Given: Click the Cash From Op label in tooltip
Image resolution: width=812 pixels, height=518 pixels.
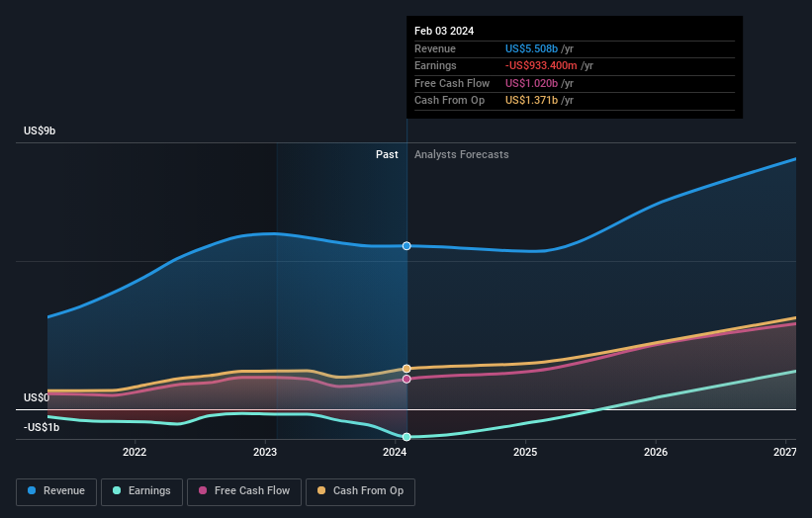Looking at the screenshot, I should 449,101.
